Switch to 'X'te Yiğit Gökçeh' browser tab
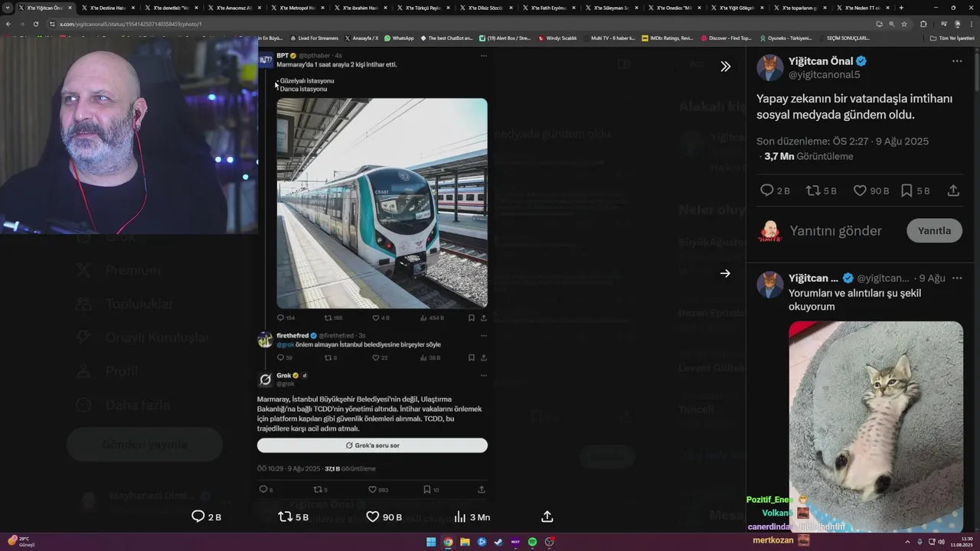 [739, 8]
